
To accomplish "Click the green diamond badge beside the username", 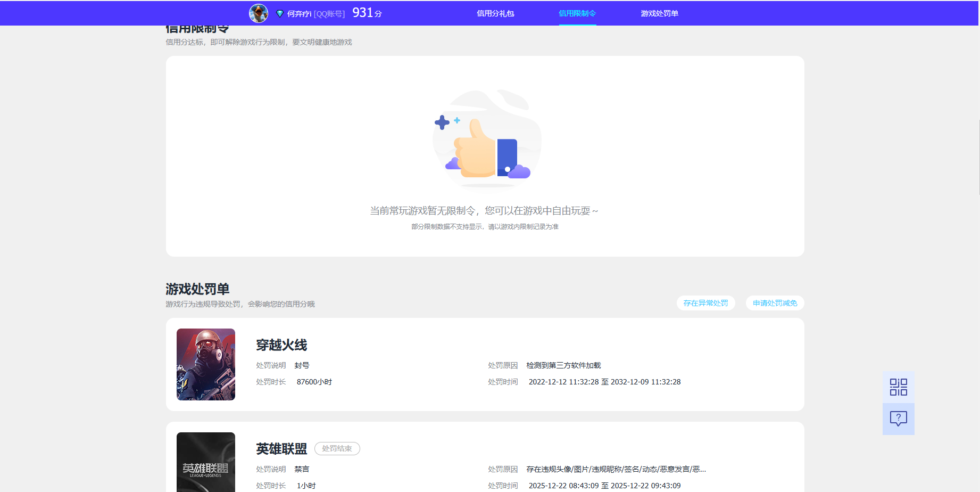I will [x=280, y=13].
